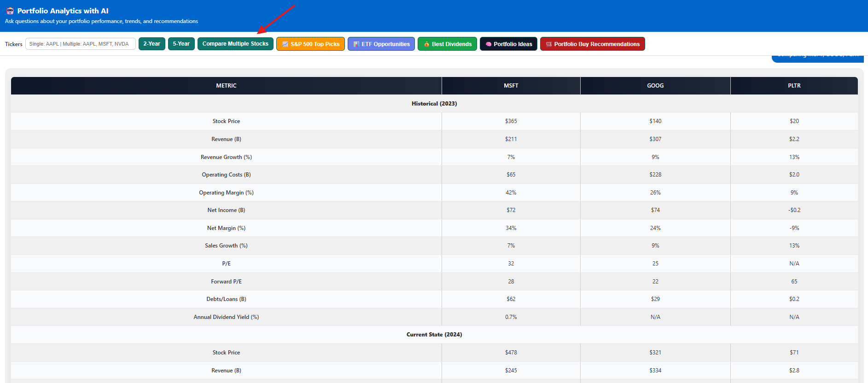Select MSFT net income $72
Image resolution: width=868 pixels, height=383 pixels.
point(511,210)
